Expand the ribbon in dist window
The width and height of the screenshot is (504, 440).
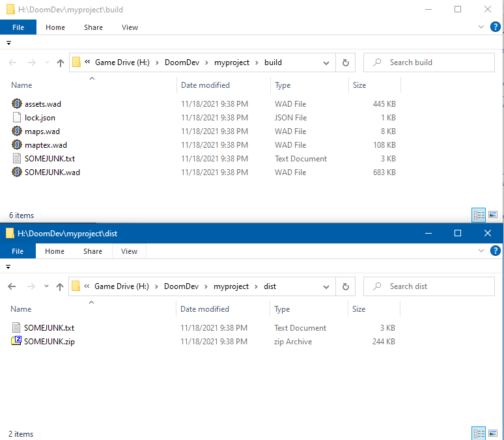coord(481,251)
